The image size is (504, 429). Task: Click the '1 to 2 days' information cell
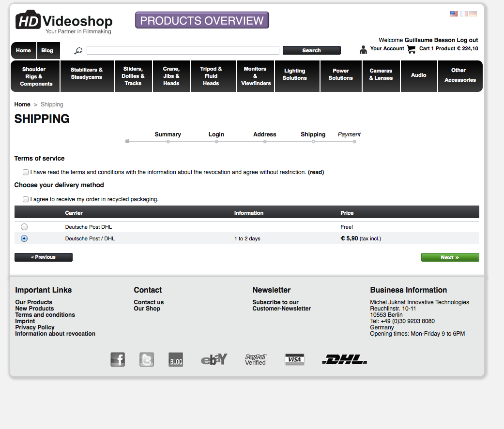coord(247,238)
